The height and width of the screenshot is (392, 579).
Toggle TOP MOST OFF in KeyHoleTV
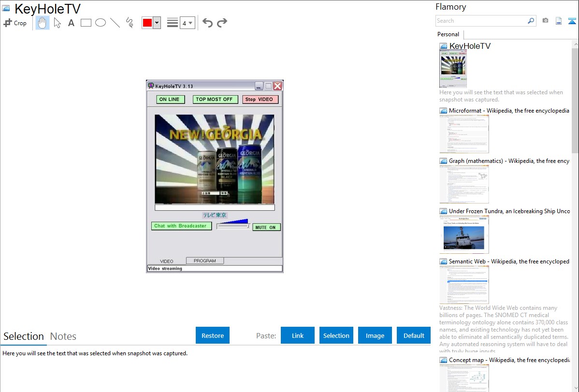coord(215,100)
